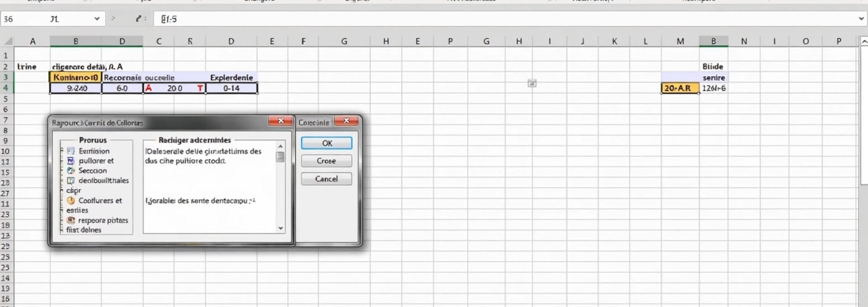Click the small placeholder icon in column H
Image resolution: width=868 pixels, height=307 pixels.
[x=532, y=83]
